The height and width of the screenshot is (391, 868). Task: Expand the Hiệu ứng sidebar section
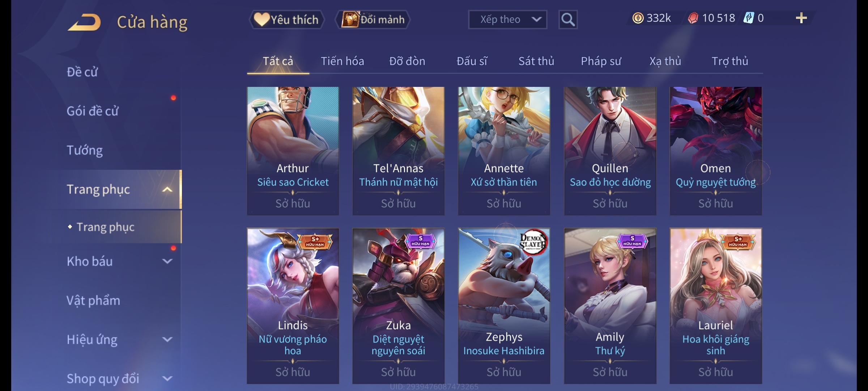167,339
